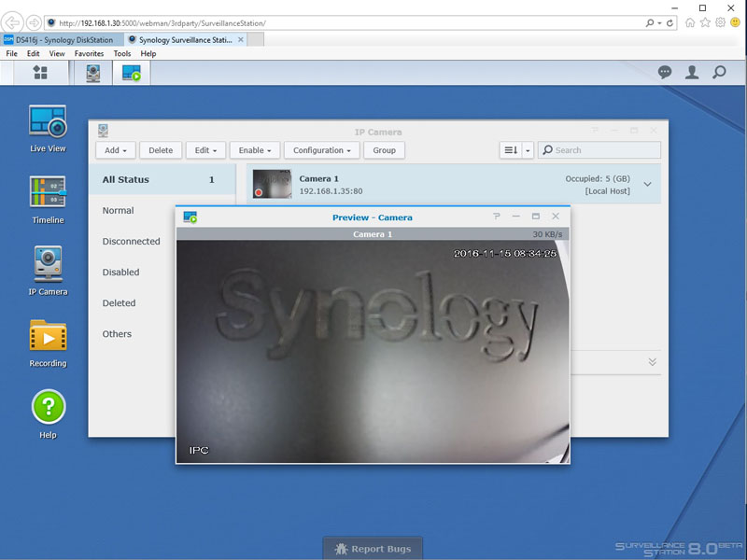
Task: Open the Timeline desktop icon
Action: [48, 198]
